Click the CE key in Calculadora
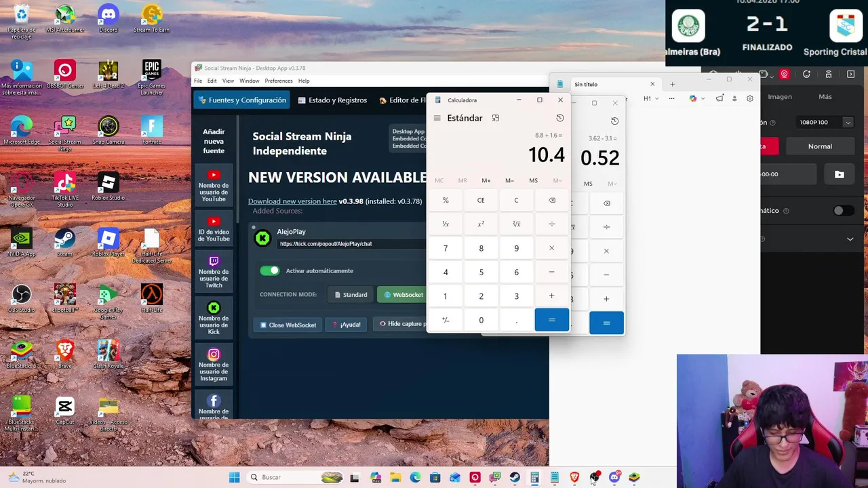Screen dimensions: 868x488 [481, 200]
